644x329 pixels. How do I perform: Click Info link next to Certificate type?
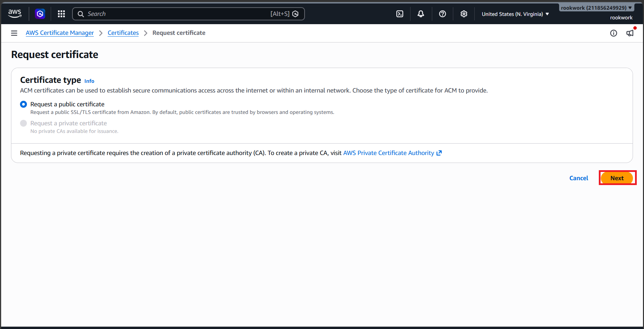[89, 81]
